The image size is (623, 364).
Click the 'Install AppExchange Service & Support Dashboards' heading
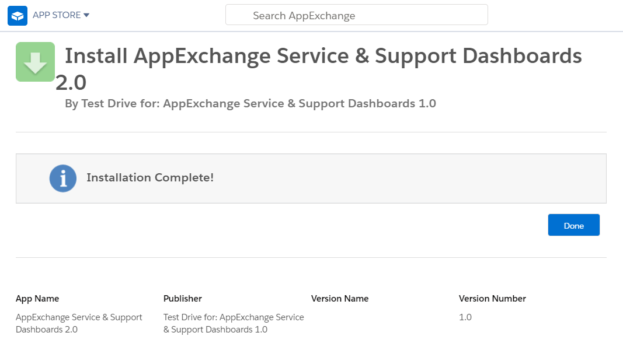(319, 68)
